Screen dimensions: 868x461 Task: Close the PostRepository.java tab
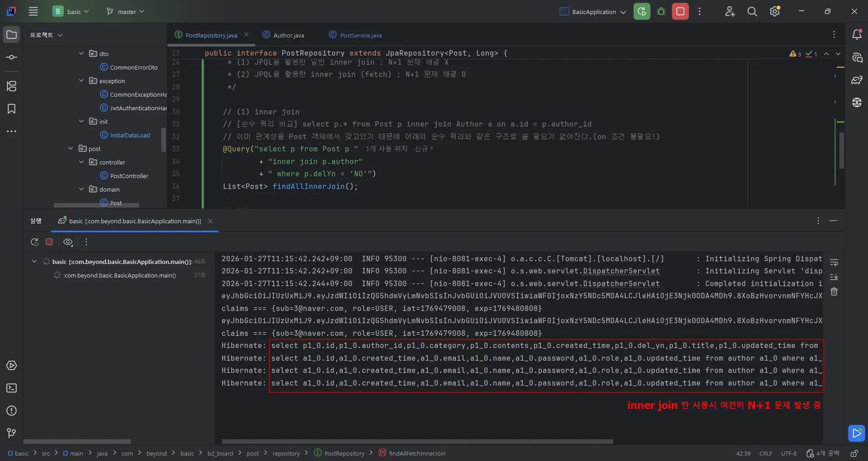click(x=246, y=35)
